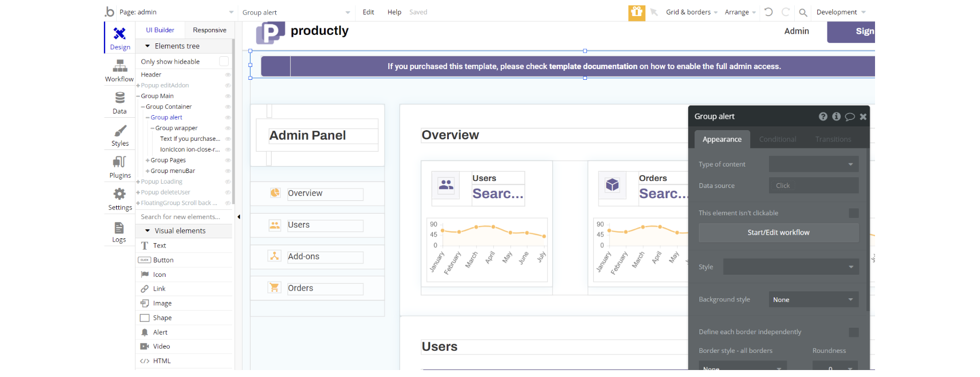The image size is (980, 377).
Task: Toggle Define each border independently checkbox
Action: pyautogui.click(x=854, y=333)
